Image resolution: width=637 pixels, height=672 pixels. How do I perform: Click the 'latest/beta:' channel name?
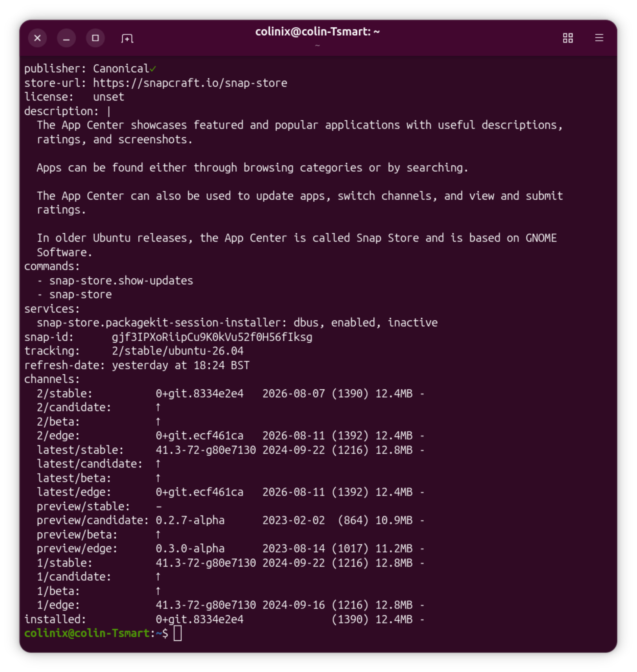pos(74,478)
